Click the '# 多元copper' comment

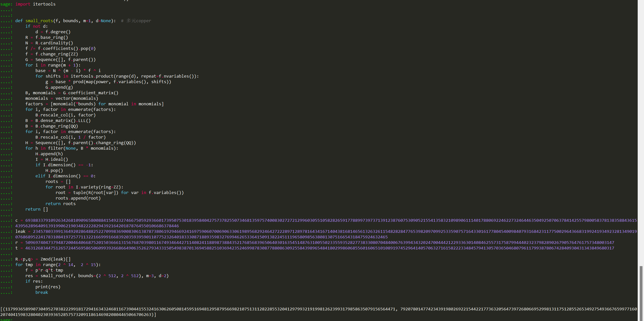click(x=136, y=21)
